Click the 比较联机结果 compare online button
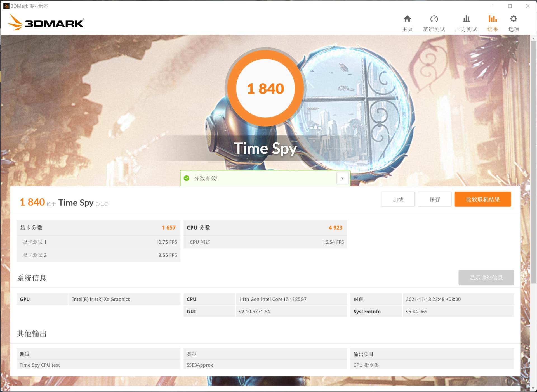The height and width of the screenshot is (392, 537). click(x=483, y=199)
